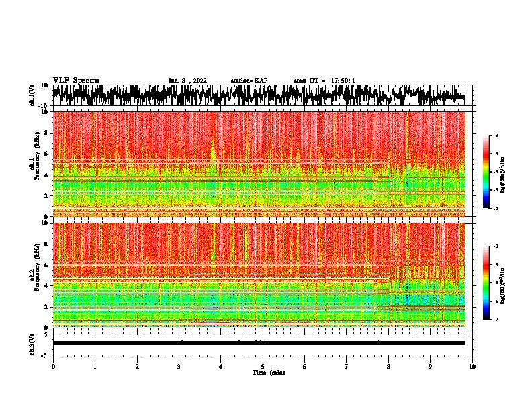Image resolution: width=532 pixels, height=411 pixels.
Task: Click the "10" tick label on time axis
Action: click(472, 367)
